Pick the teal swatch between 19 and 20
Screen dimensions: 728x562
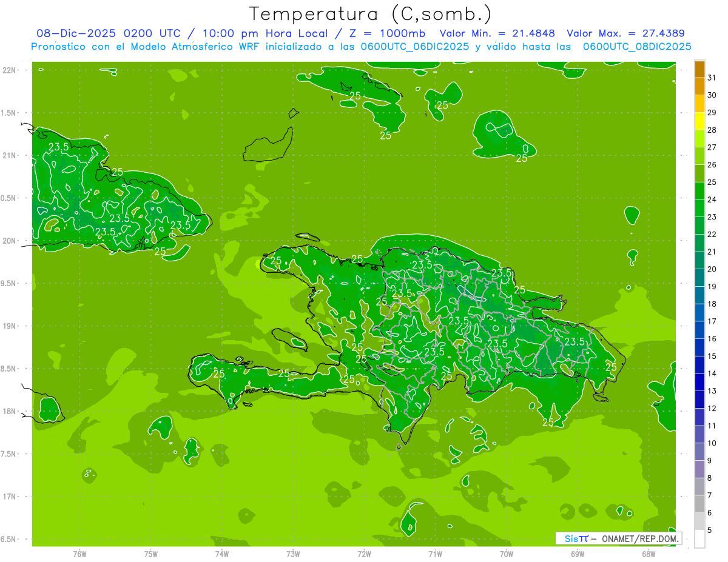pos(699,278)
